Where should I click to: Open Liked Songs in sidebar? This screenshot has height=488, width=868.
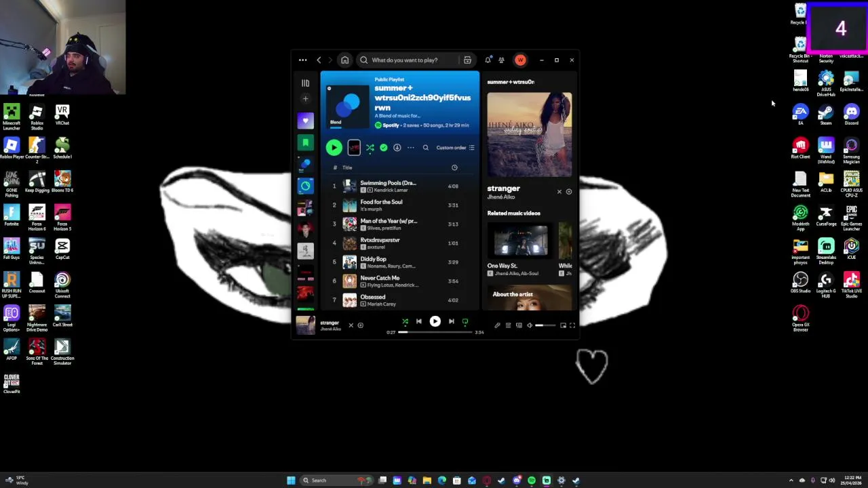[305, 121]
